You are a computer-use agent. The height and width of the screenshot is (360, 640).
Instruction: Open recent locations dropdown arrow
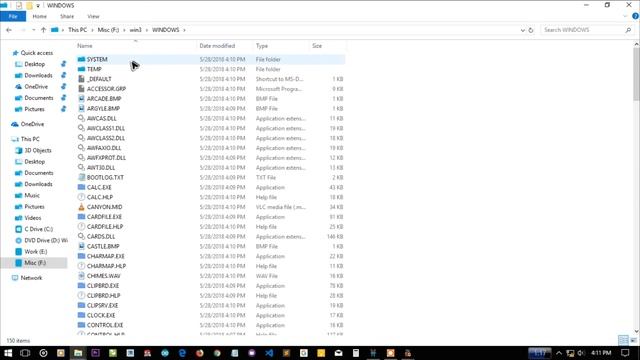(33, 30)
